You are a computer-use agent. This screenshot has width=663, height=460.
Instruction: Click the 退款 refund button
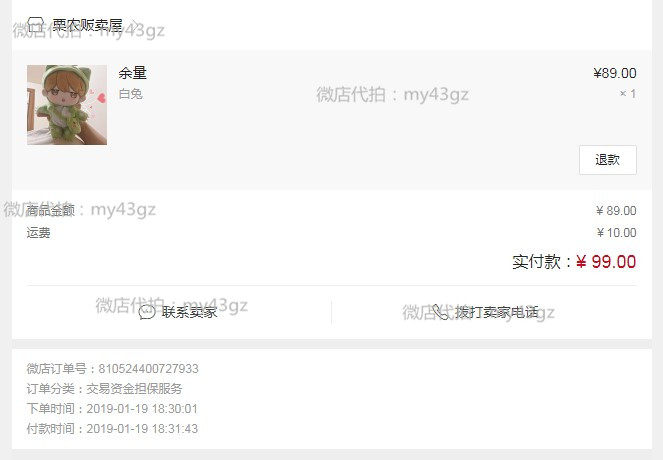click(x=608, y=160)
